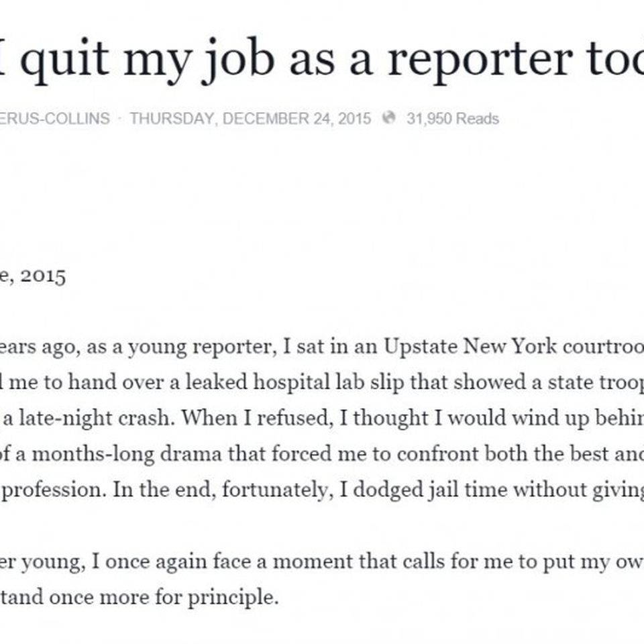Click the word "reporter" in the headline
The height and width of the screenshot is (644, 644).
pos(480,61)
